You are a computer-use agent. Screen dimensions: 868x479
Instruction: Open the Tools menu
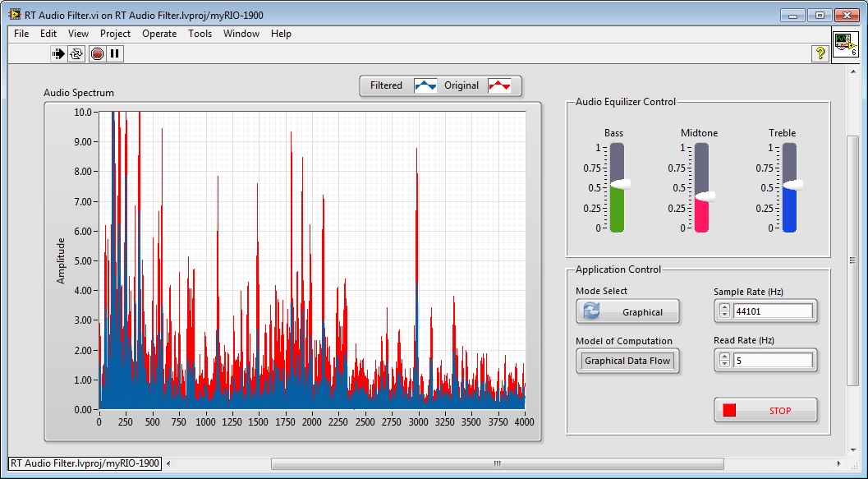pos(200,34)
